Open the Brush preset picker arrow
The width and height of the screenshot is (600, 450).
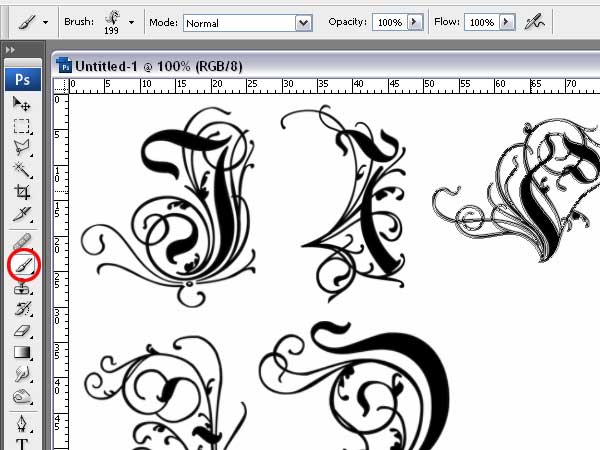point(132,22)
